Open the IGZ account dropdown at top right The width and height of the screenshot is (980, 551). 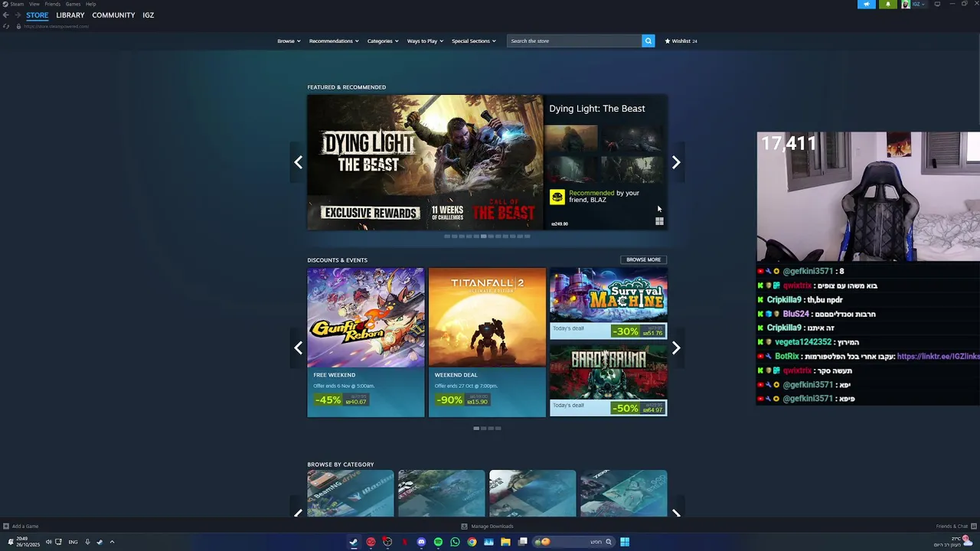point(919,4)
